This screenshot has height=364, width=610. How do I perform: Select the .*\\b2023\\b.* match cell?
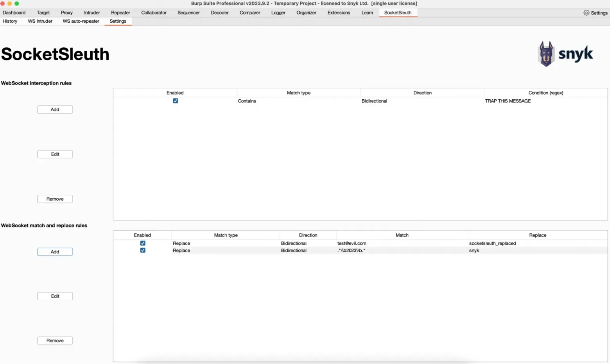[402, 250]
